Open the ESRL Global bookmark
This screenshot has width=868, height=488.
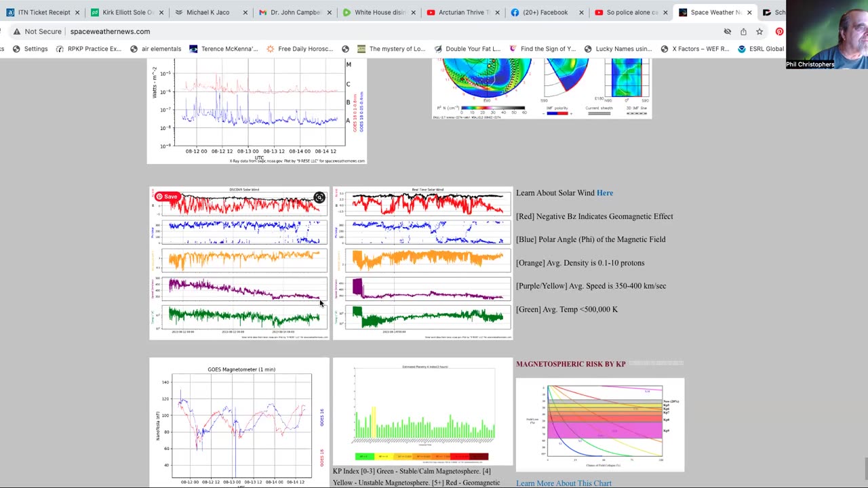point(761,49)
